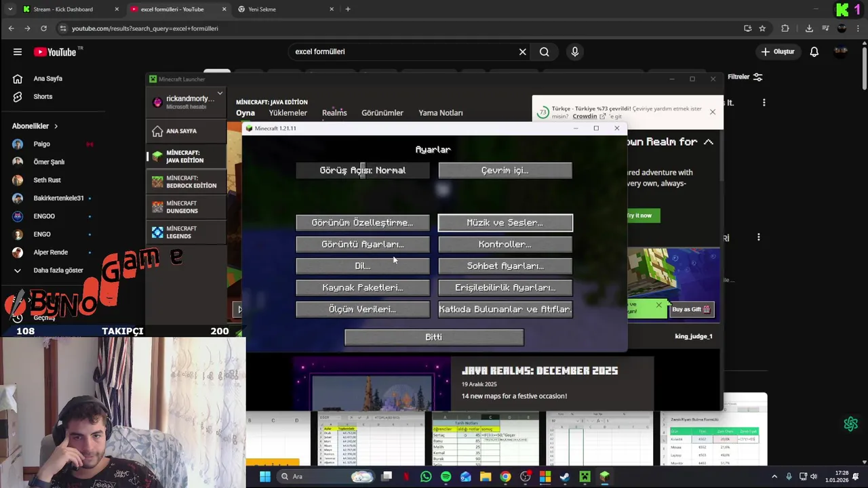Switch to Yüklemeler tab in Minecraft Launcher
This screenshot has height=488, width=868.
(x=288, y=113)
